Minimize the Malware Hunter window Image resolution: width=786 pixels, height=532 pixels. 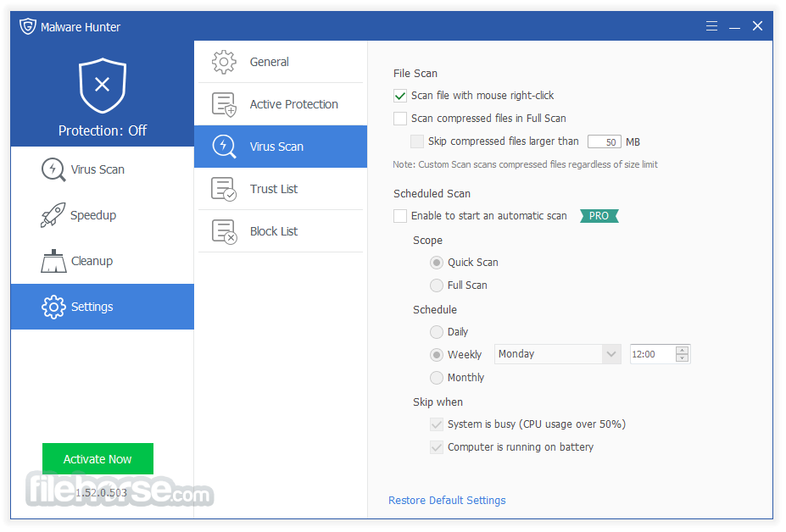pyautogui.click(x=734, y=26)
